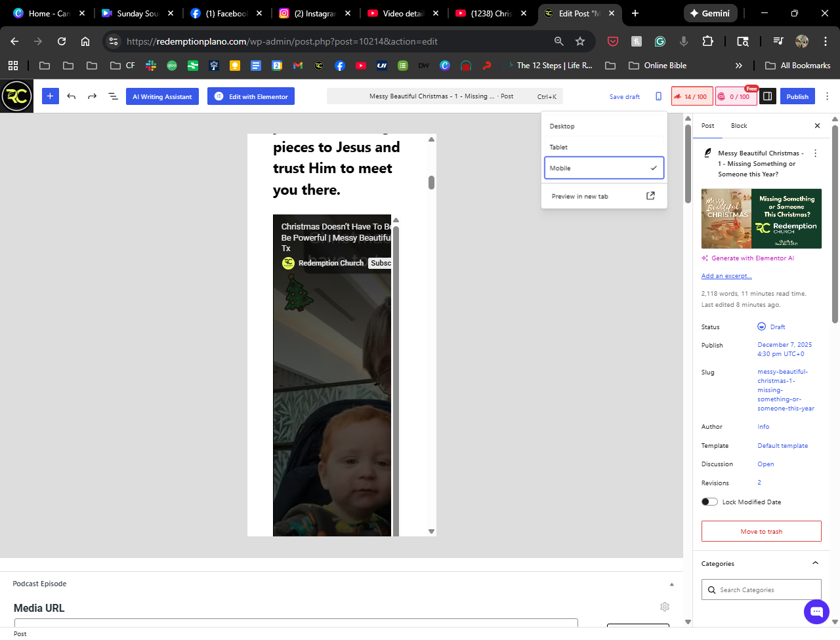840x640 pixels.
Task: Click the Search Categories field
Action: [x=765, y=590]
